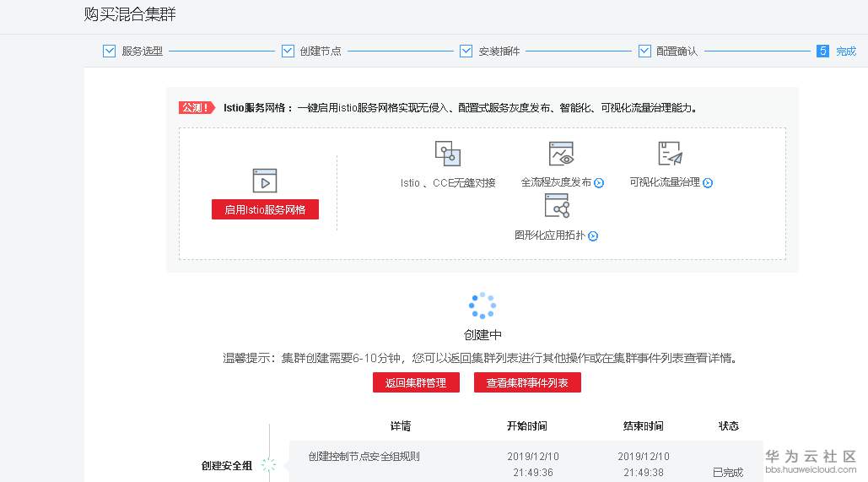Select the 配置确认 step label
The width and height of the screenshot is (868, 482).
tap(677, 51)
